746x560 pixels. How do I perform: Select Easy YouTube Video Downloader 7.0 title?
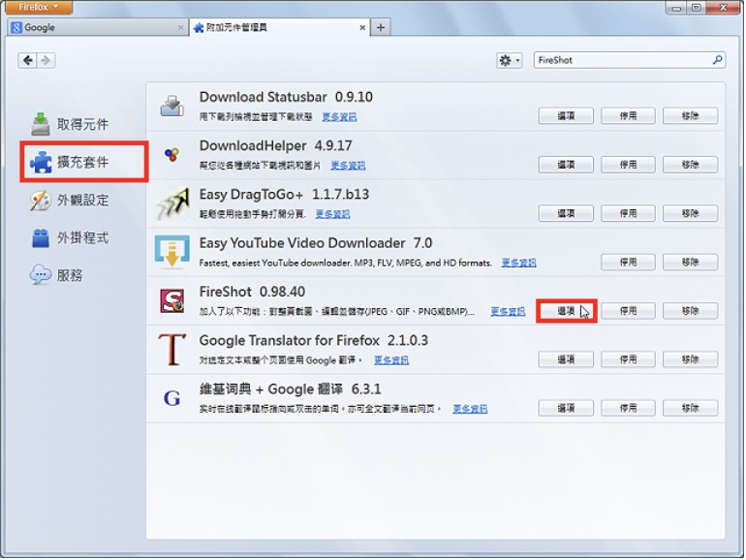click(x=316, y=243)
